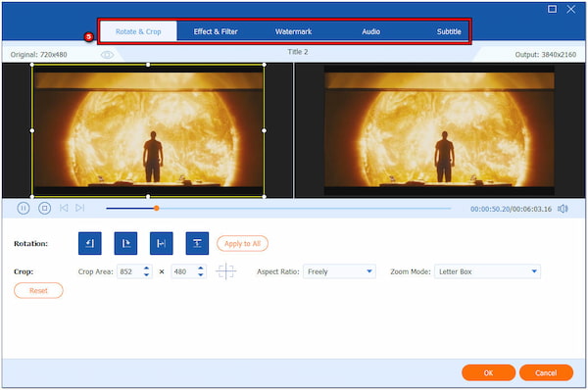Switch to the Subtitle tab
The width and height of the screenshot is (588, 390).
(x=449, y=31)
